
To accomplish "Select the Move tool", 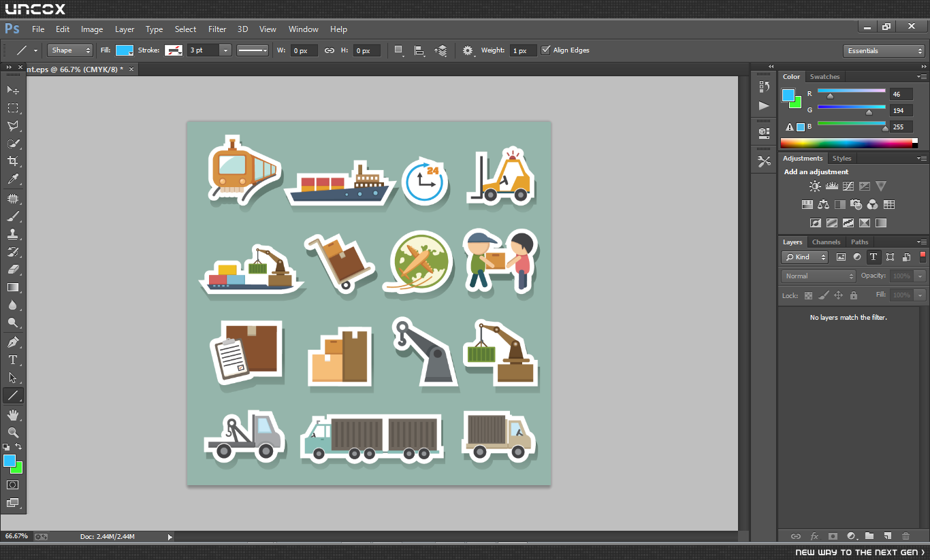I will click(x=13, y=90).
